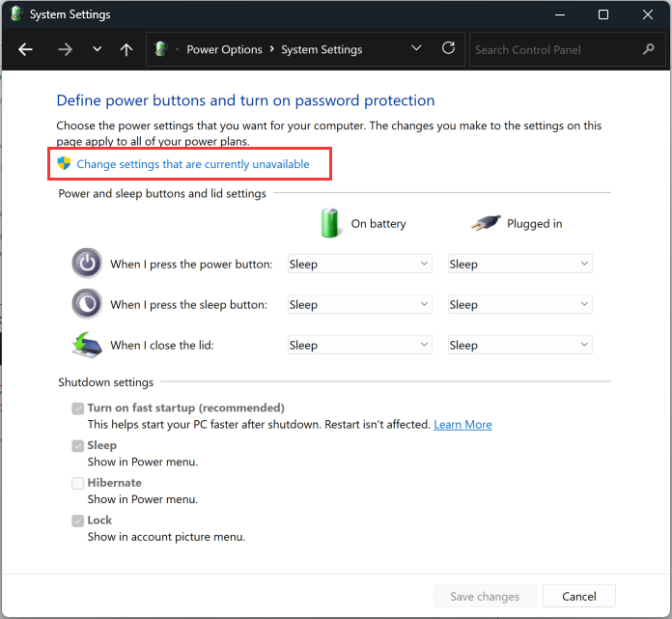Viewport: 672px width, 619px height.
Task: Open power button On battery dropdown
Action: 359,264
